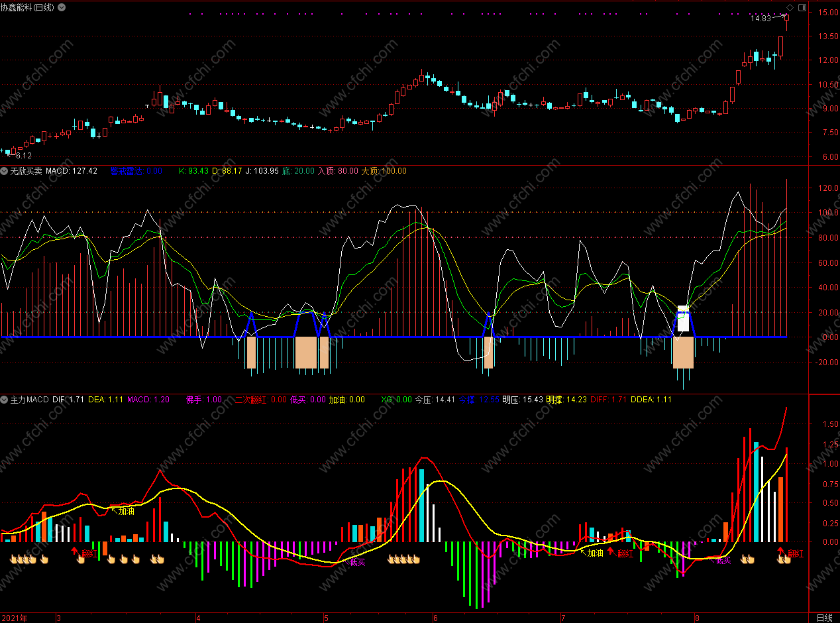Click the 加油 signal label near March
Image resolution: width=840 pixels, height=623 pixels.
tap(126, 511)
